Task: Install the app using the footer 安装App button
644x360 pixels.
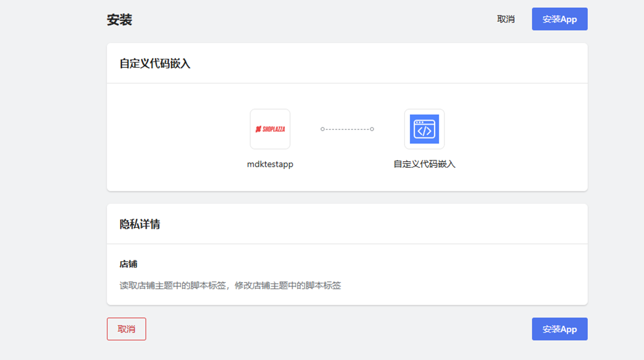Action: pos(559,329)
